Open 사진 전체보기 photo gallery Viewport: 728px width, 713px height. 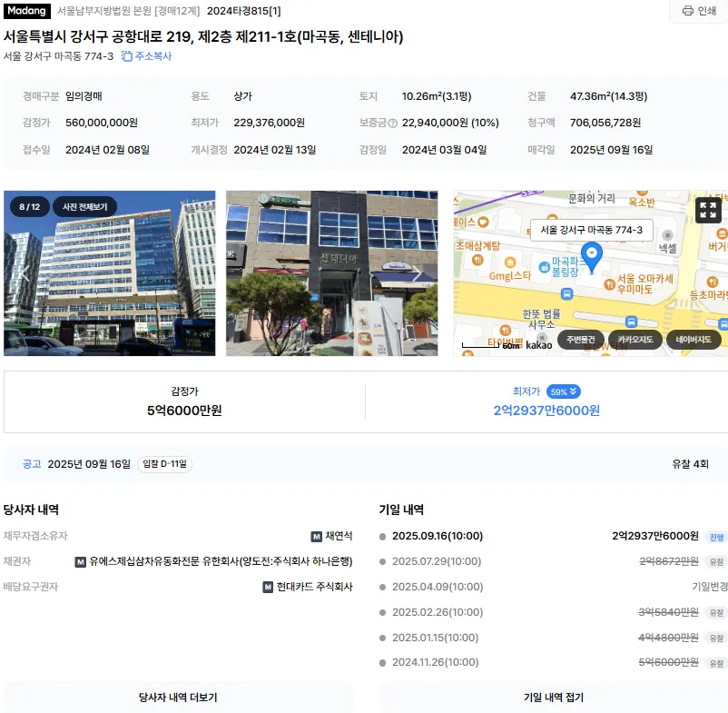point(85,207)
